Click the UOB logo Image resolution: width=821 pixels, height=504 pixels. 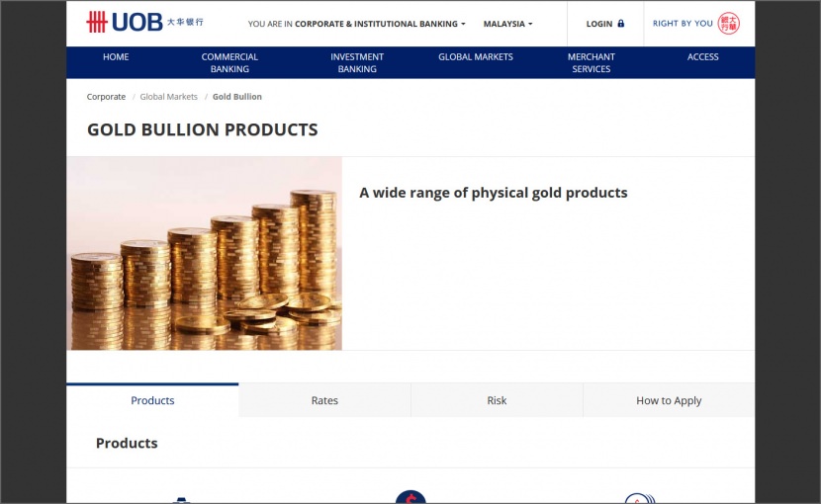point(144,23)
